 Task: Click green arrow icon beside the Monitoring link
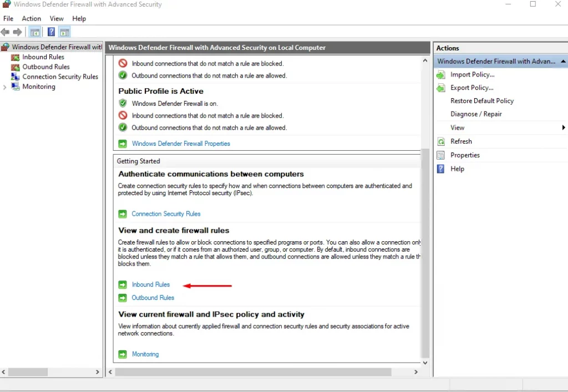123,354
